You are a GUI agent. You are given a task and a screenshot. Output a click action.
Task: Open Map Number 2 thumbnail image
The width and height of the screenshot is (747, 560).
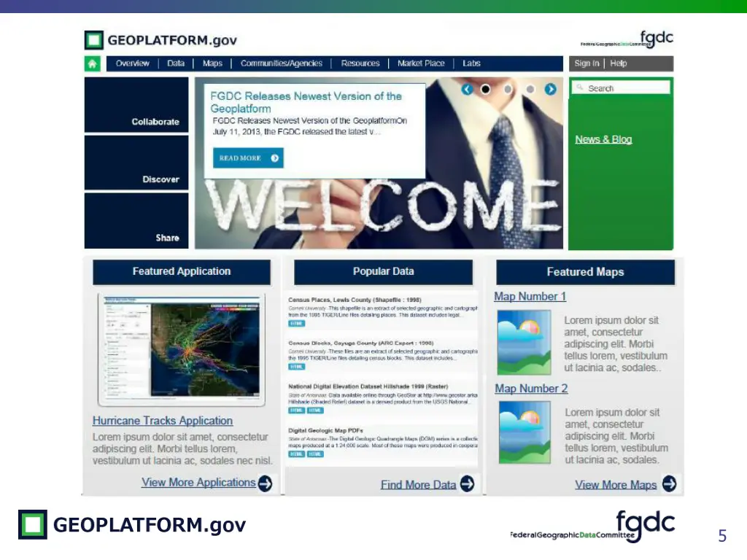[x=524, y=432]
